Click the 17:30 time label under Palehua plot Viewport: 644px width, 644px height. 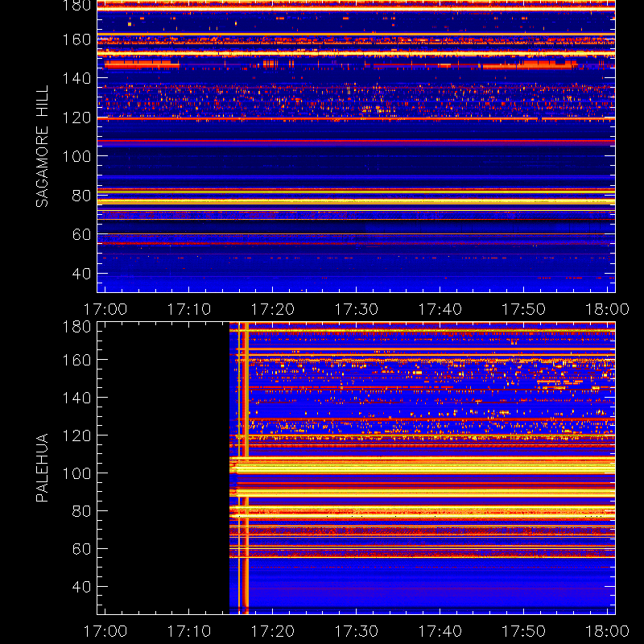[357, 631]
